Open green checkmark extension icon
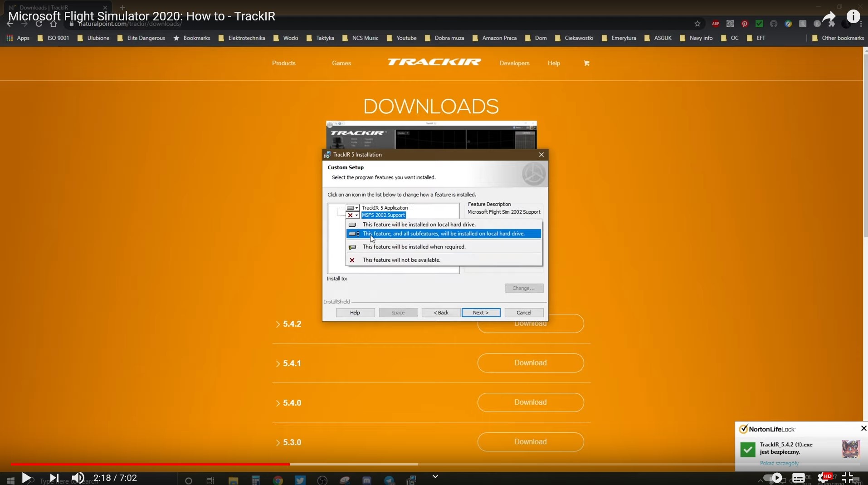The height and width of the screenshot is (485, 868). pyautogui.click(x=759, y=24)
